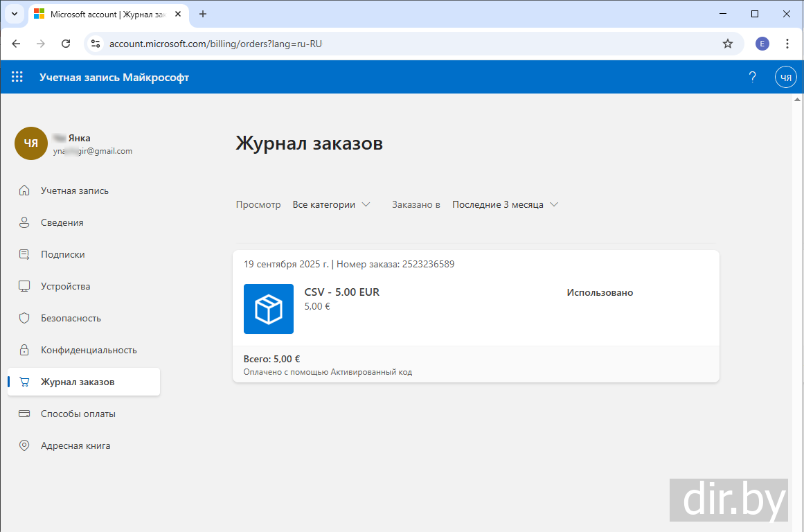Expand the Все категории dropdown
The image size is (804, 532).
331,204
